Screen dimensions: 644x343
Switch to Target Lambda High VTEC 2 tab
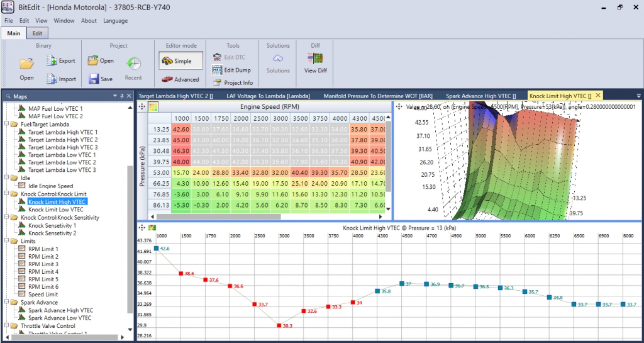click(175, 96)
